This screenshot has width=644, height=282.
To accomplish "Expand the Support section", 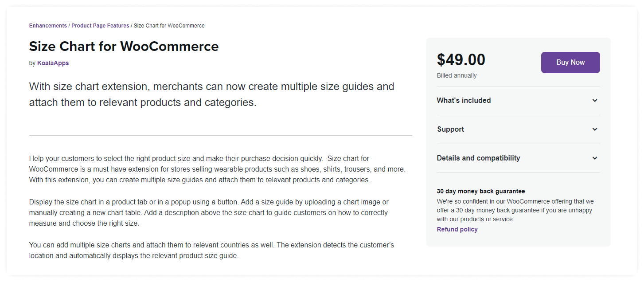I will coord(450,129).
